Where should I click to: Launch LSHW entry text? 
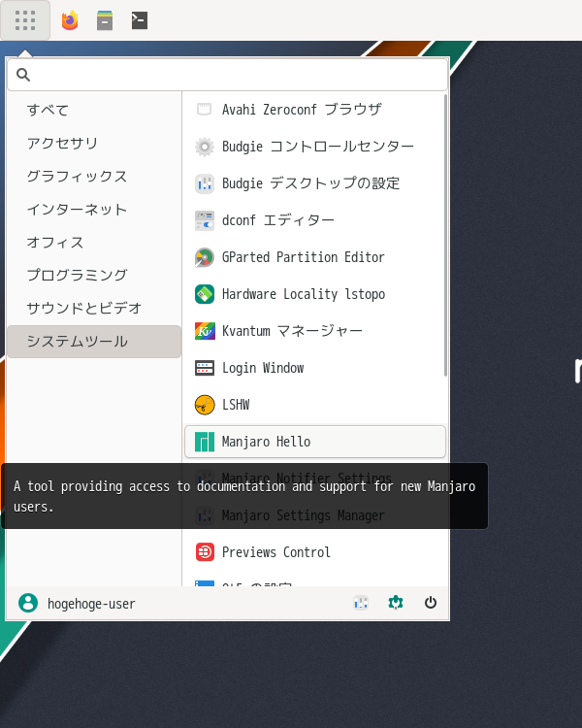pyautogui.click(x=236, y=405)
